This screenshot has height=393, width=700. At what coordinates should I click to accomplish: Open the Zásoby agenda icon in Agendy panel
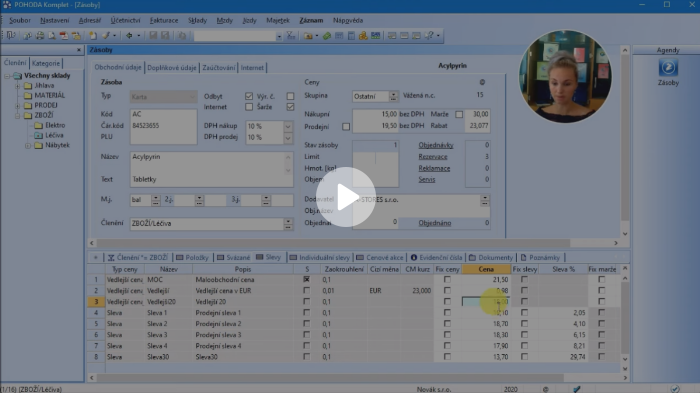click(x=668, y=68)
